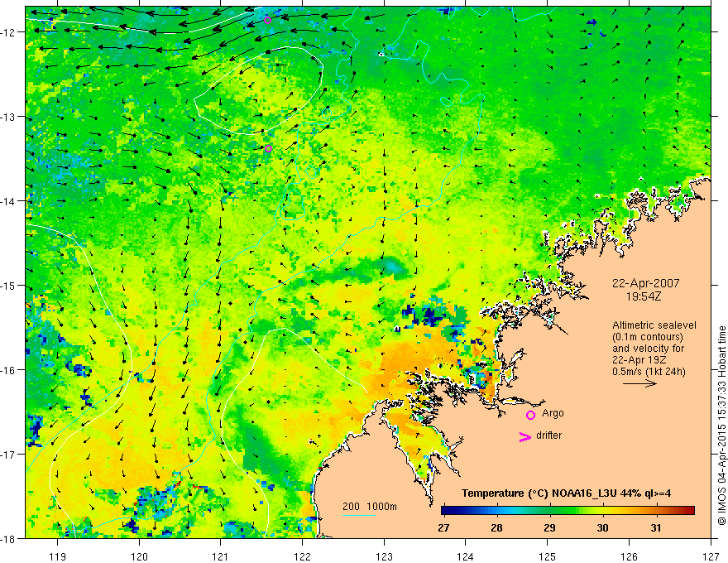Click the color bar label '28'

pos(497,528)
